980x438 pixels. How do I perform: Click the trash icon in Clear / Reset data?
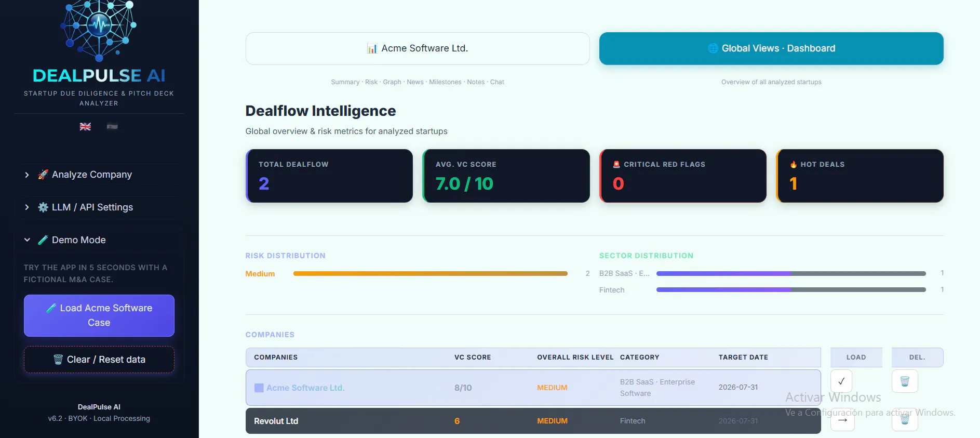click(x=58, y=360)
